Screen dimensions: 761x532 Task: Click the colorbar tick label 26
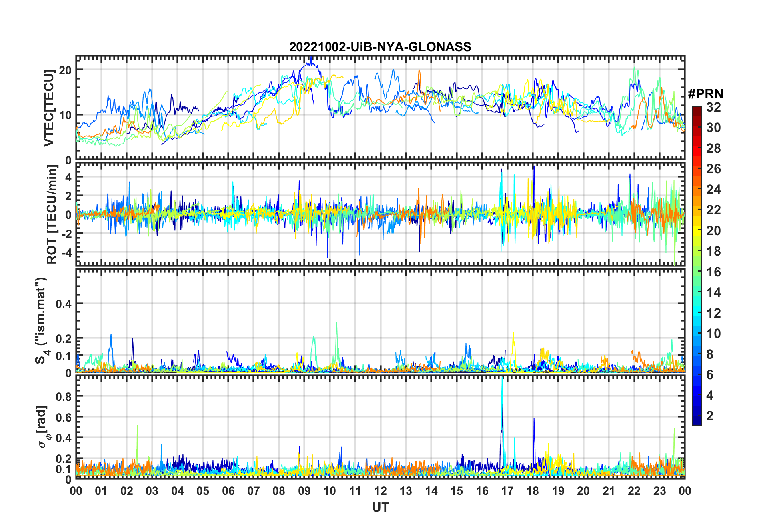(x=713, y=169)
